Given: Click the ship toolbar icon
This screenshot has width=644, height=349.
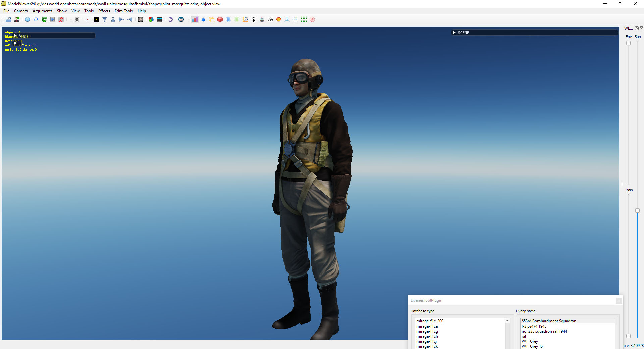Looking at the screenshot, I should tap(262, 19).
